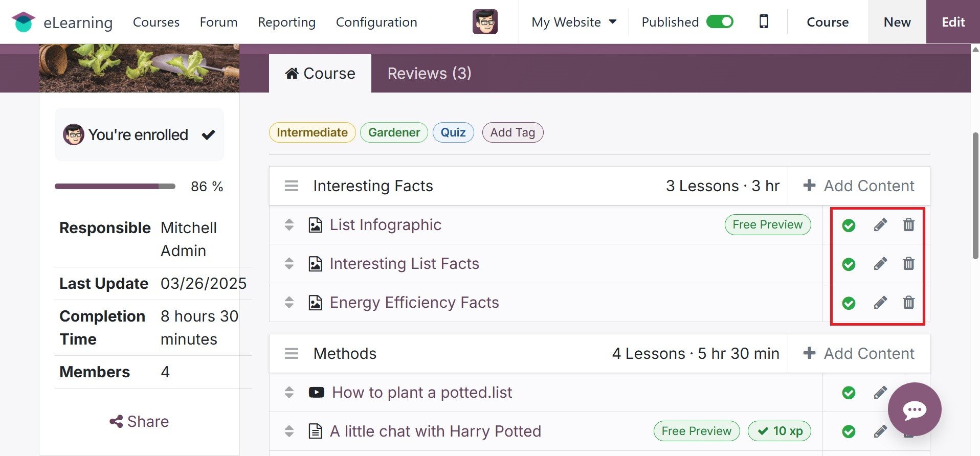Switch to the Reviews (3) tab
Image resolution: width=980 pixels, height=456 pixels.
(429, 73)
